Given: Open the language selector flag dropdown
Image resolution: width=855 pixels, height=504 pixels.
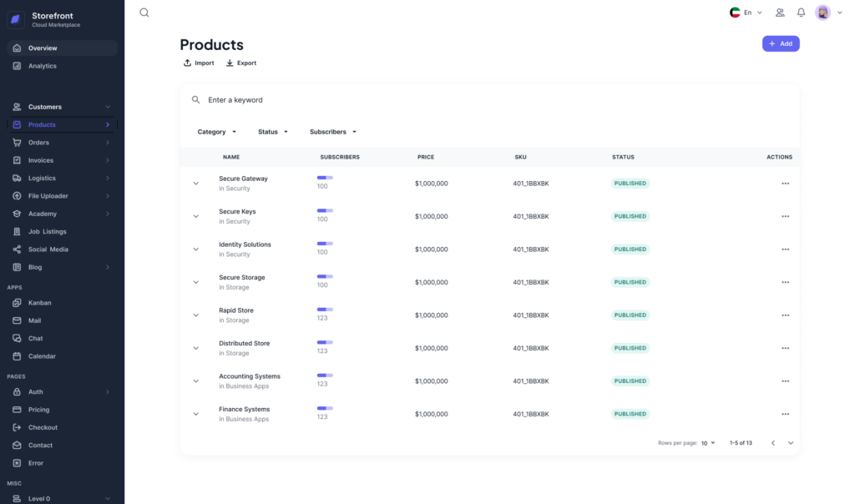Looking at the screenshot, I should pyautogui.click(x=746, y=13).
